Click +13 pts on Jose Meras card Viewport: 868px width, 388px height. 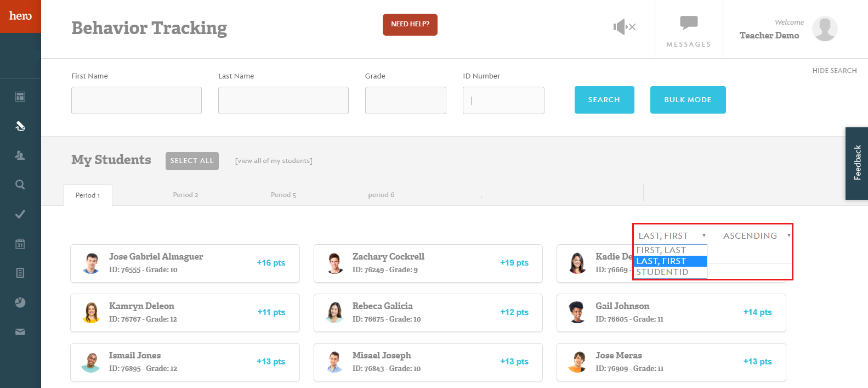tap(757, 362)
